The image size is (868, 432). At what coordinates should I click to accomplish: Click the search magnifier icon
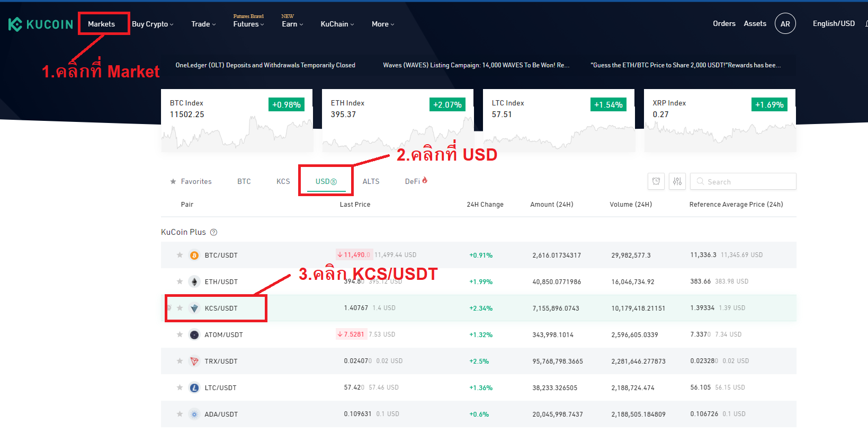700,181
